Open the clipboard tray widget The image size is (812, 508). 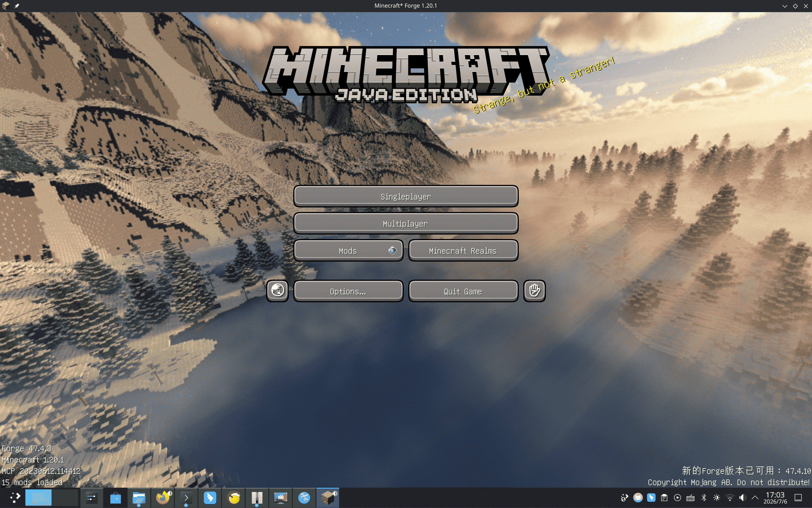[x=664, y=498]
